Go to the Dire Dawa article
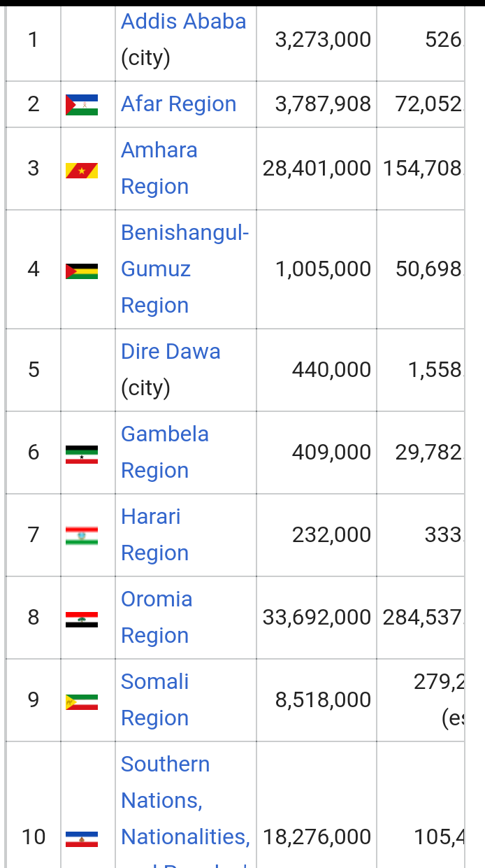This screenshot has height=868, width=485. 171,351
